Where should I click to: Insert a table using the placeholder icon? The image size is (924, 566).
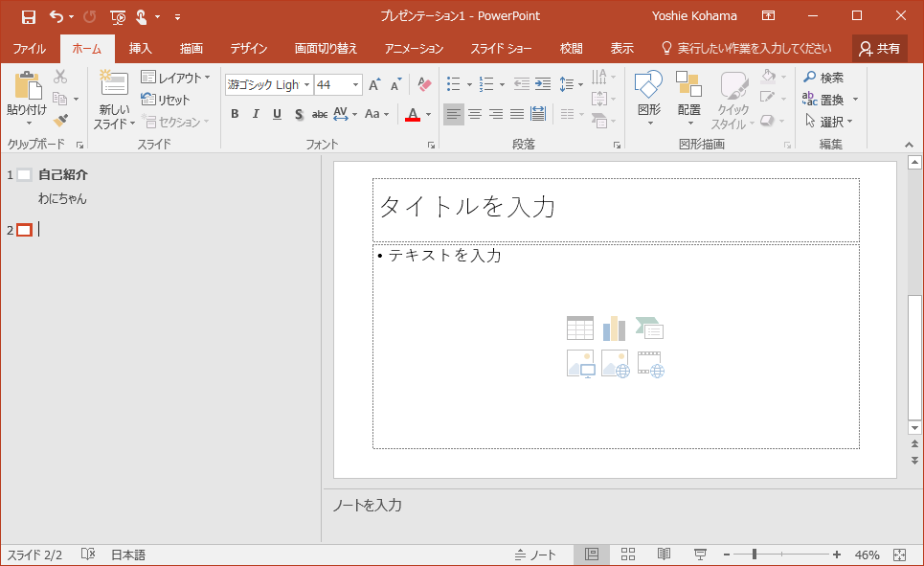pos(580,328)
